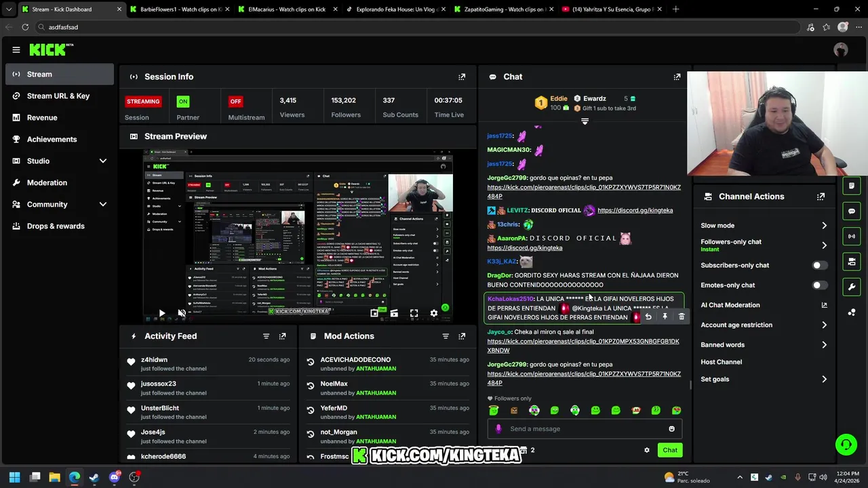The height and width of the screenshot is (488, 868).
Task: Expand Followers-only chat options
Action: (824, 245)
